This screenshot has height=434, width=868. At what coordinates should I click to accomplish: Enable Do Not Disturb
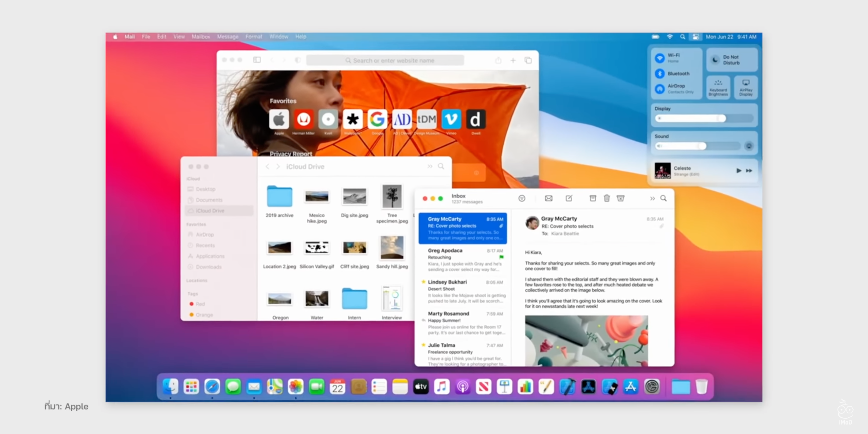click(715, 60)
